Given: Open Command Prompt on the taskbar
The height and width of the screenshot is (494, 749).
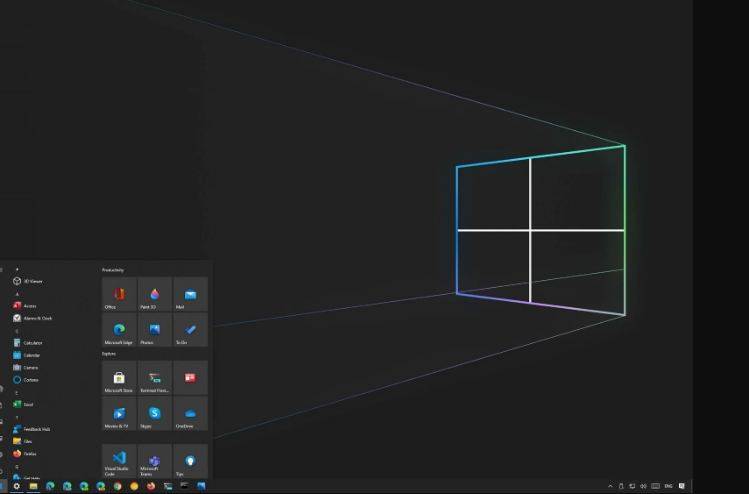Looking at the screenshot, I should click(184, 486).
